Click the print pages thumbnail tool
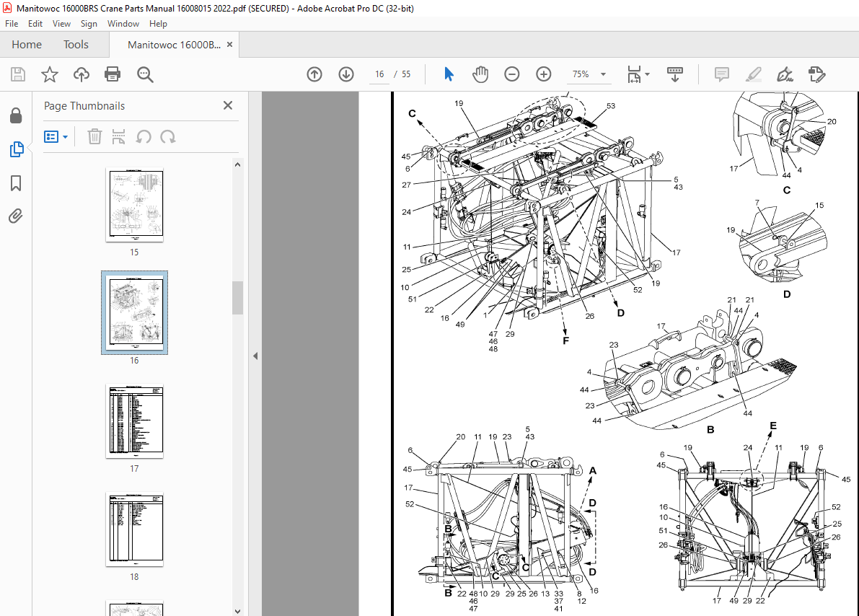859x616 pixels. 118,136
